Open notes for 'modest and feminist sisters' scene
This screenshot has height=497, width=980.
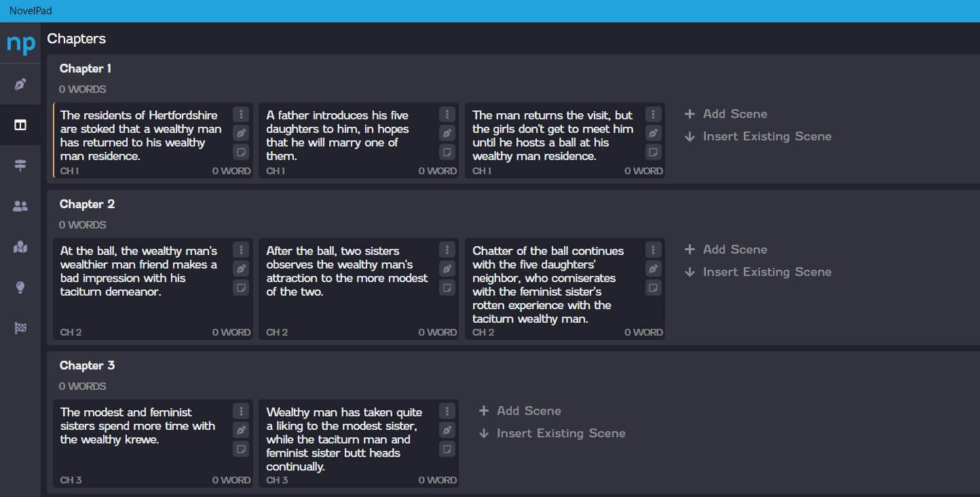240,448
